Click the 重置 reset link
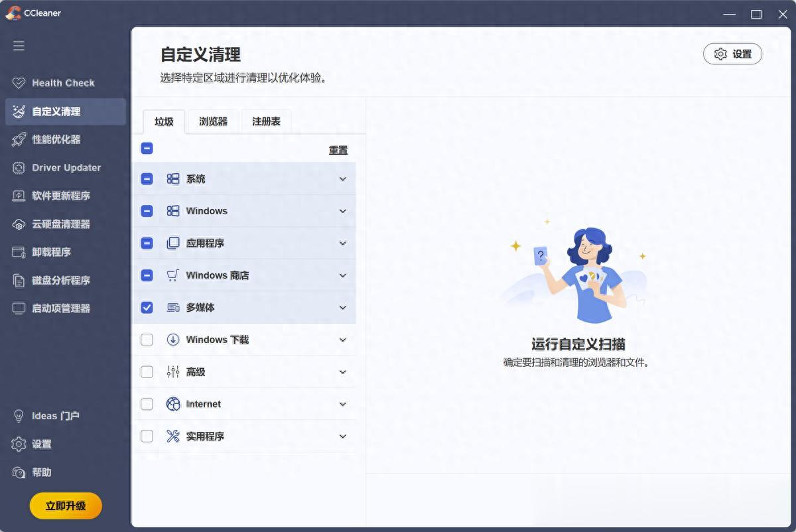Image resolution: width=796 pixels, height=532 pixels. tap(338, 151)
